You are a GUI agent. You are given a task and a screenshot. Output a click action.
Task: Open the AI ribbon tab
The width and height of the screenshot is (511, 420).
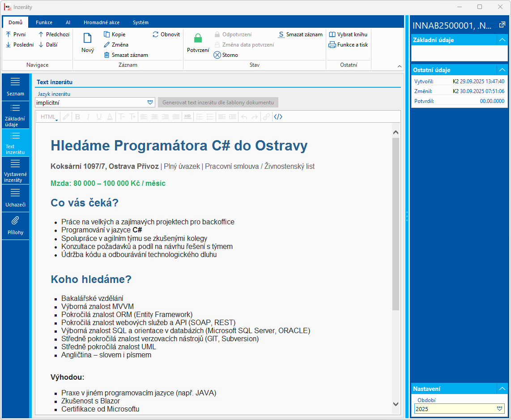click(68, 22)
